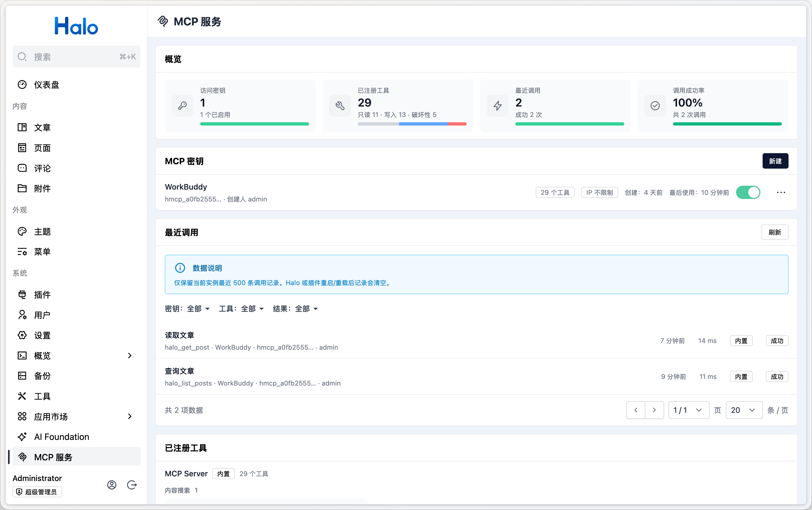
Task: Click the 文章 posts icon
Action: pyautogui.click(x=22, y=127)
